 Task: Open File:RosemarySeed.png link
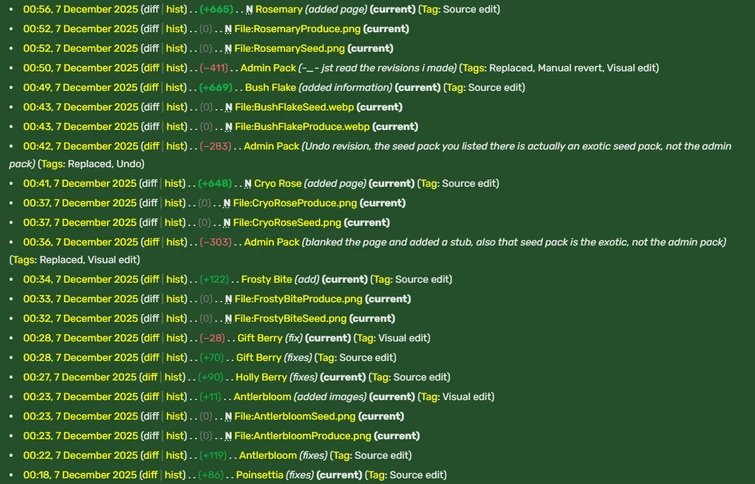pos(289,49)
